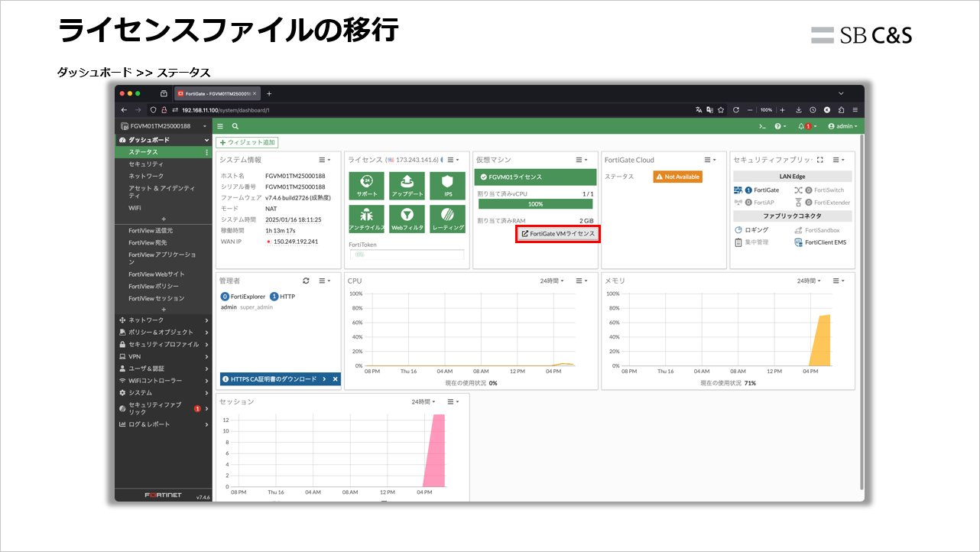Viewport: 980px width, 552px height.
Task: Click the Webフィルタ license icon
Action: [407, 219]
